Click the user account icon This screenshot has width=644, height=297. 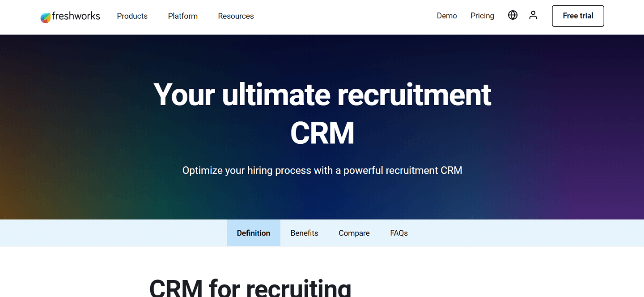[533, 15]
